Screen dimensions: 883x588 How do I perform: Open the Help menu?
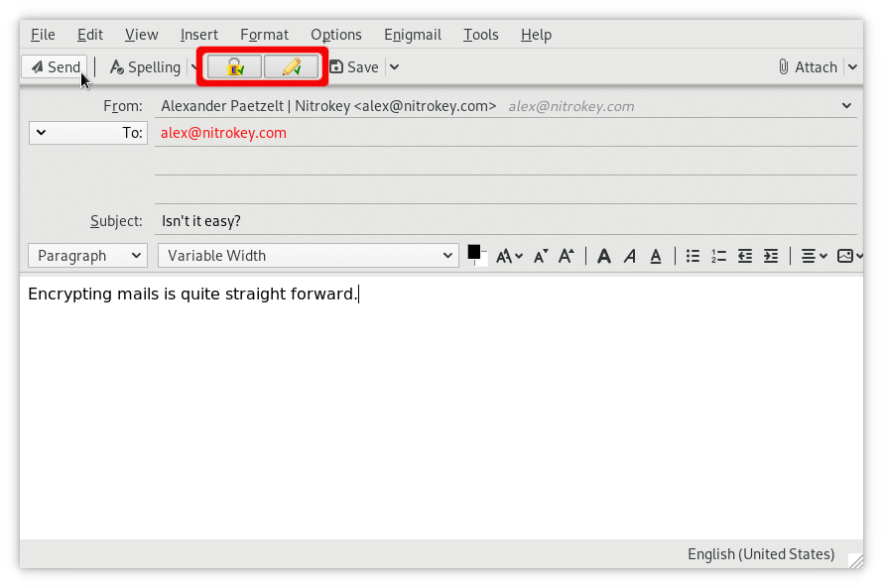pos(536,35)
